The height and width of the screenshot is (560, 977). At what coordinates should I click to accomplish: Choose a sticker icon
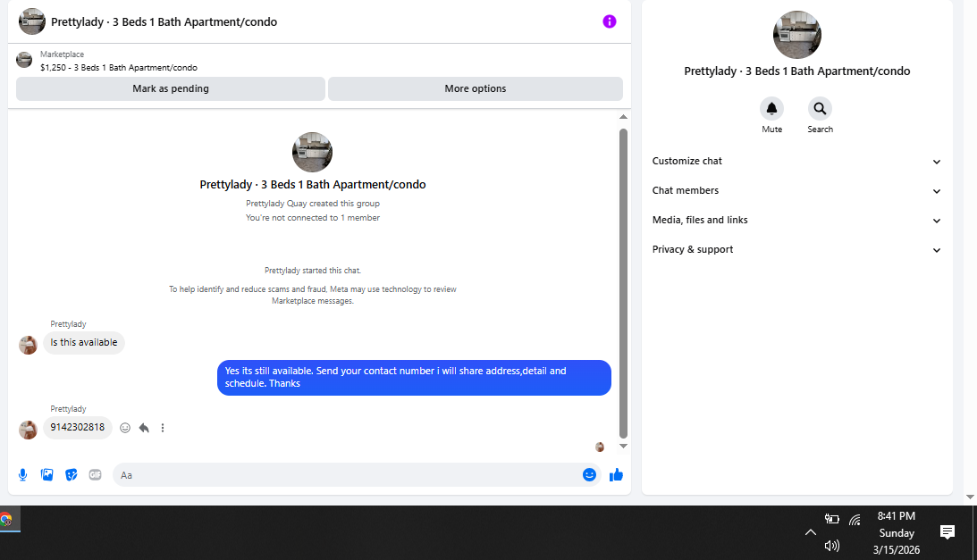71,474
